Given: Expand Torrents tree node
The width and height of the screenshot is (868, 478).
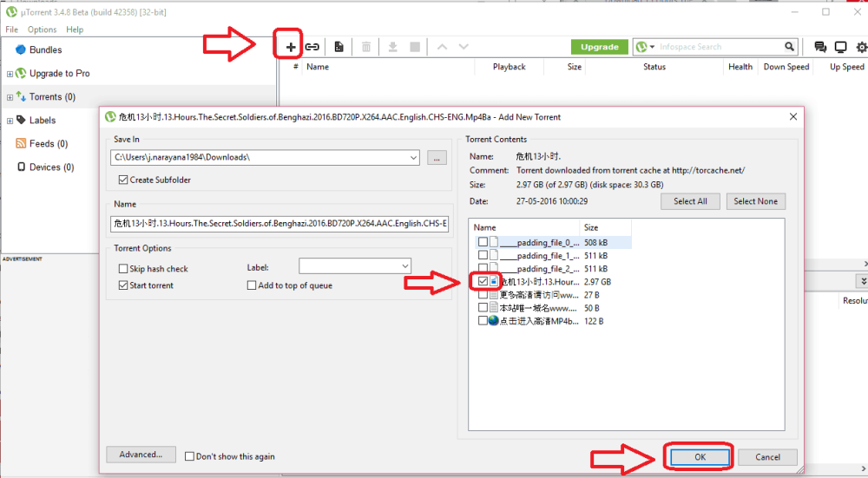Looking at the screenshot, I should (10, 97).
